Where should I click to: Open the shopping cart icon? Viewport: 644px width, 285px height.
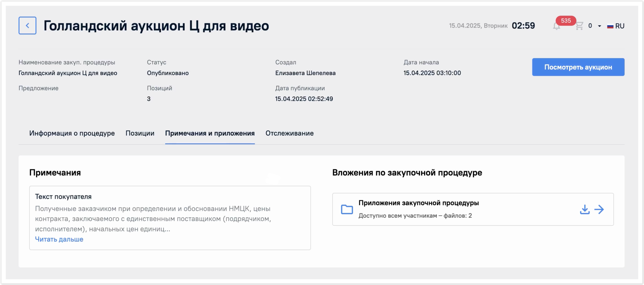(579, 26)
